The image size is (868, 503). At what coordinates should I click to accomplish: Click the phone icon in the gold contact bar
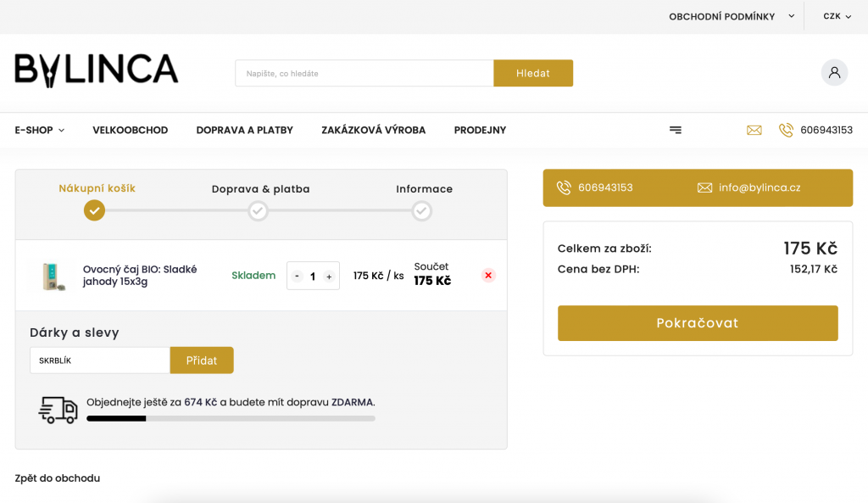click(564, 187)
